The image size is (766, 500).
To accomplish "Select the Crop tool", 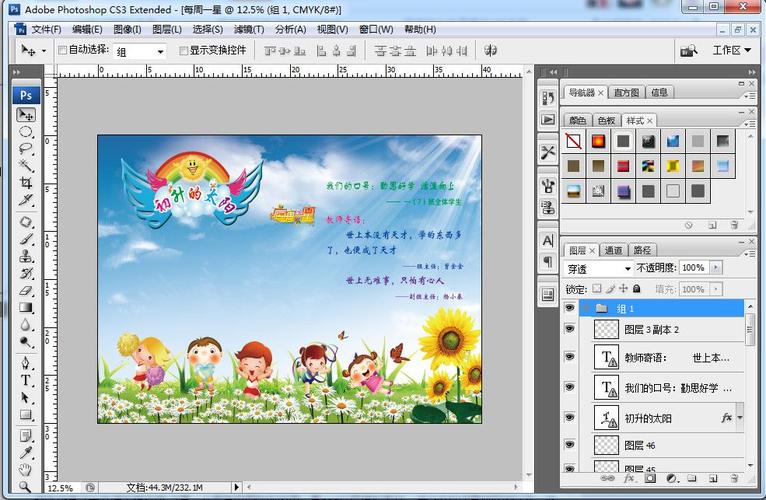I will 26,183.
